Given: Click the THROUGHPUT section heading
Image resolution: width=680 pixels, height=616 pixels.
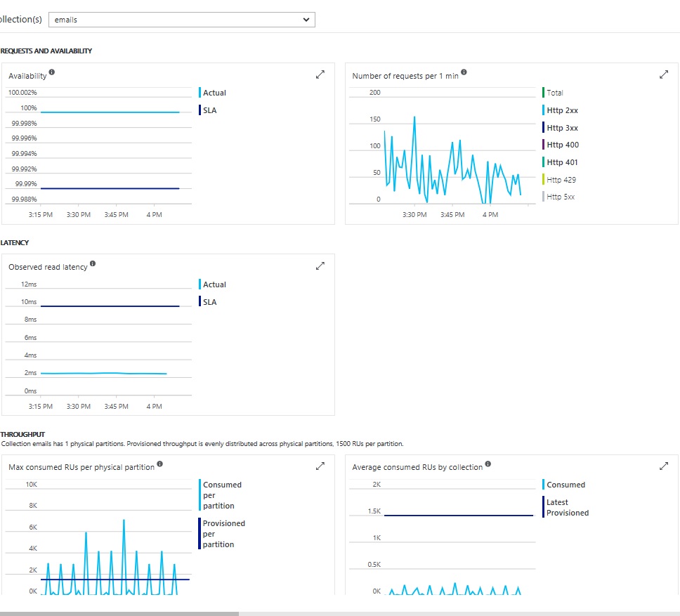Looking at the screenshot, I should pyautogui.click(x=22, y=434).
